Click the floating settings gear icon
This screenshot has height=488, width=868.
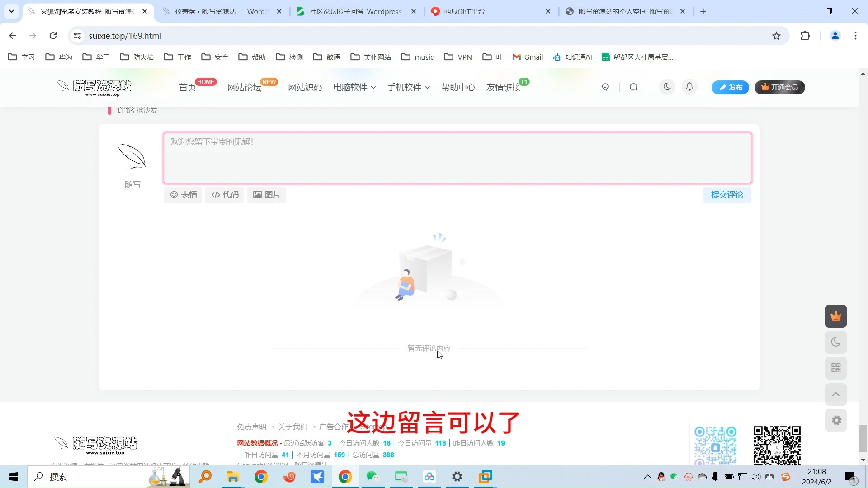pyautogui.click(x=835, y=420)
